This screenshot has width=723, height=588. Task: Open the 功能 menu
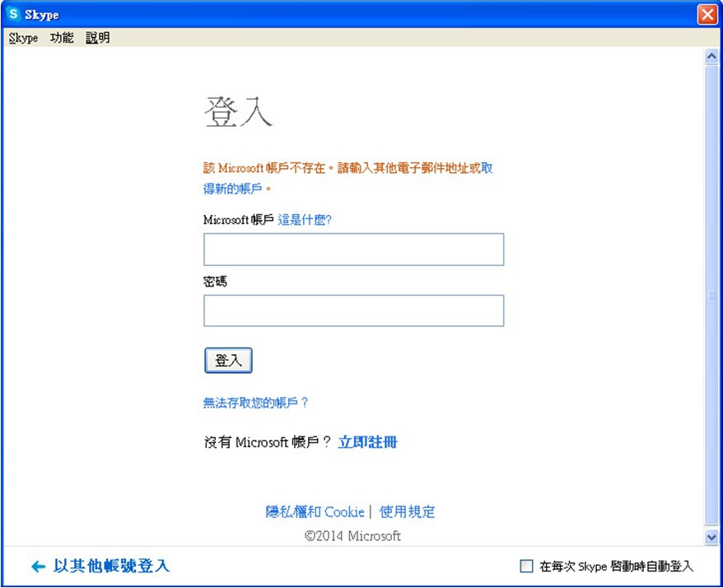[x=62, y=38]
